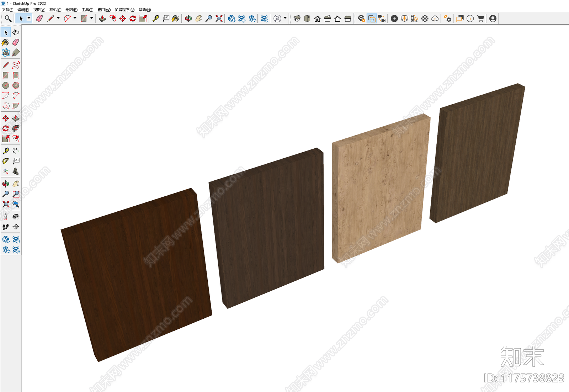
Task: Select the Freehand drawing tool
Action: point(16,65)
